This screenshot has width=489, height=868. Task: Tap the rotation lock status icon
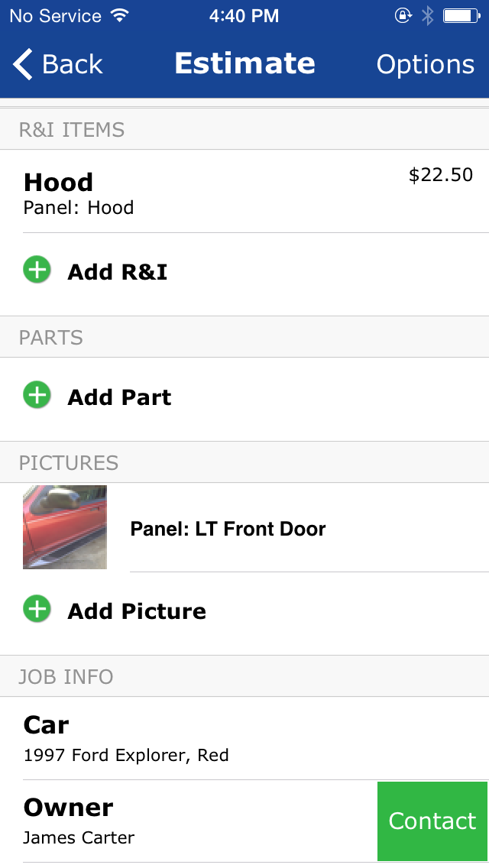(x=403, y=16)
